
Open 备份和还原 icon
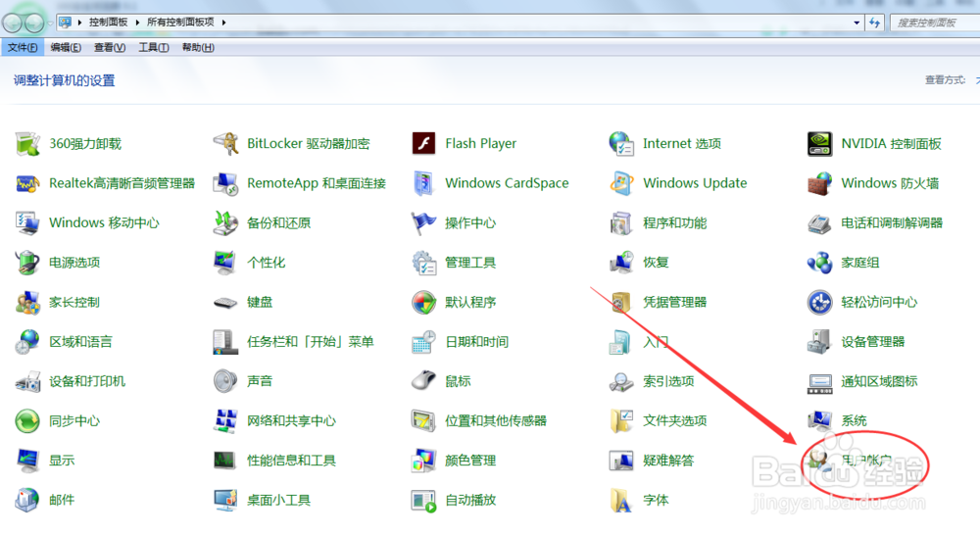(225, 223)
